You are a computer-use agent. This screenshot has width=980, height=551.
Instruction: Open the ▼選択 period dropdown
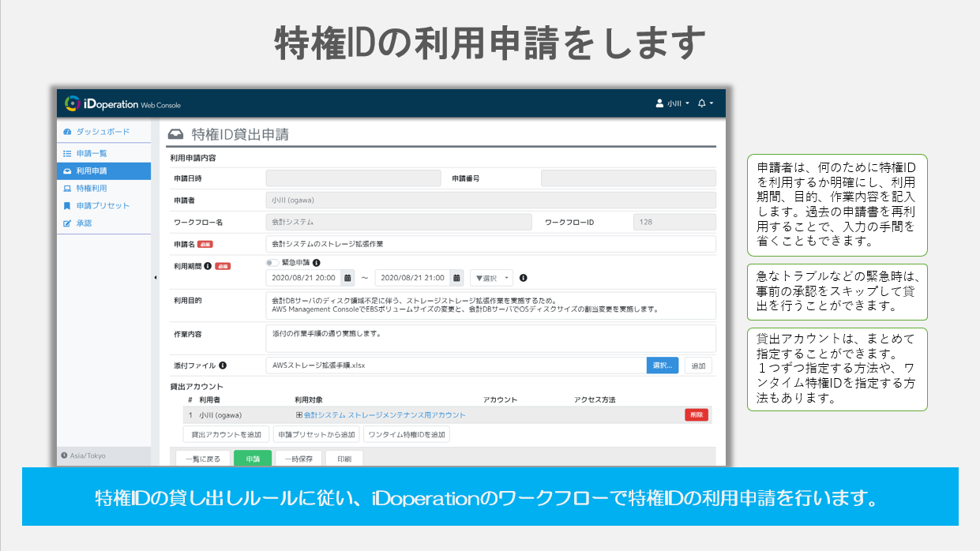tap(490, 278)
